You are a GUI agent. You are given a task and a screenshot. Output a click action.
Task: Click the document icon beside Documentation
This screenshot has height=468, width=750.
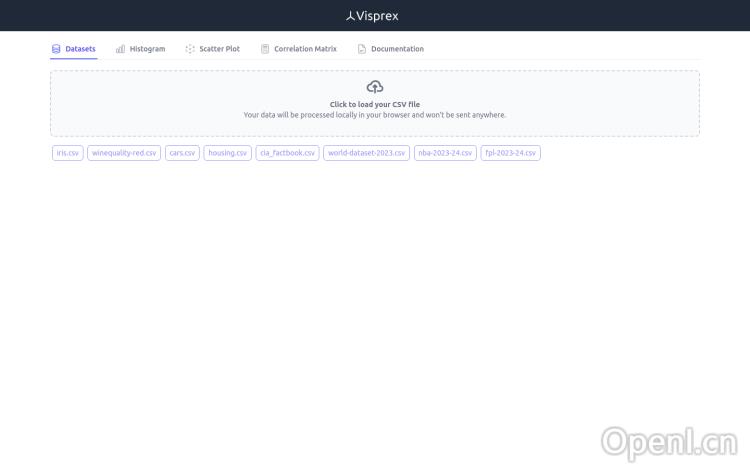tap(362, 49)
